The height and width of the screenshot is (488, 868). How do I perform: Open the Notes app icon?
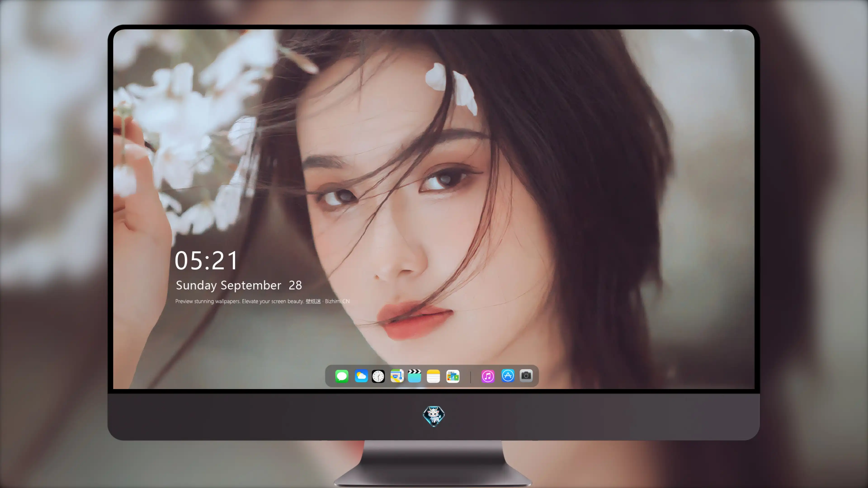coord(433,376)
